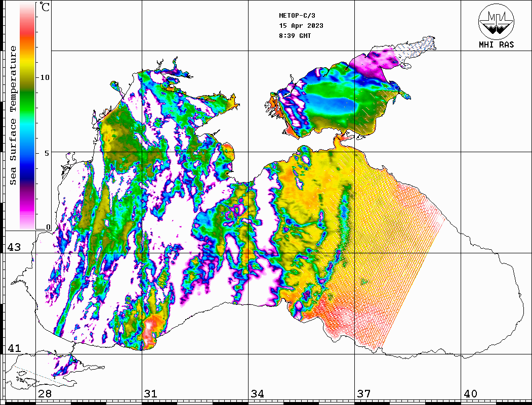
Task: Click latitude label '43'
Action: (14, 247)
